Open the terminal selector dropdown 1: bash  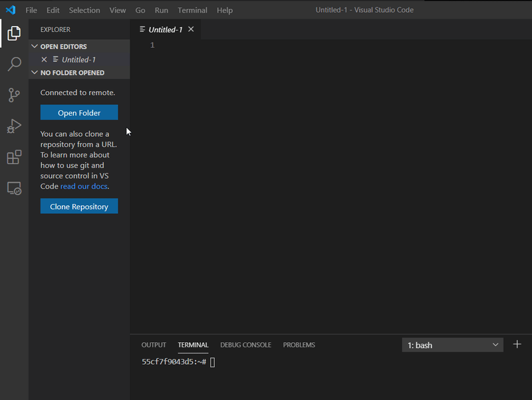pos(453,345)
